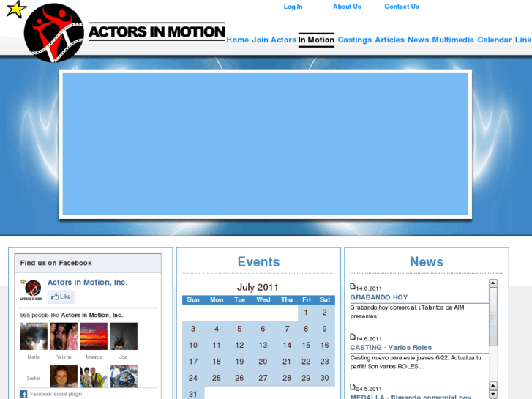The width and height of the screenshot is (532, 399).
Task: Click the Facebook logo icon in the plugin footer
Action: click(23, 394)
